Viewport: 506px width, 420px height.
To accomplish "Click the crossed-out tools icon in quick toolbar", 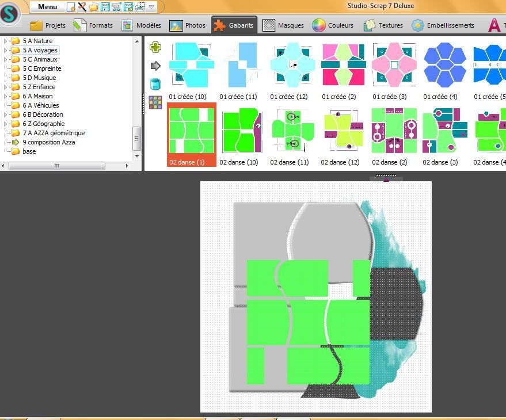I will [x=82, y=7].
